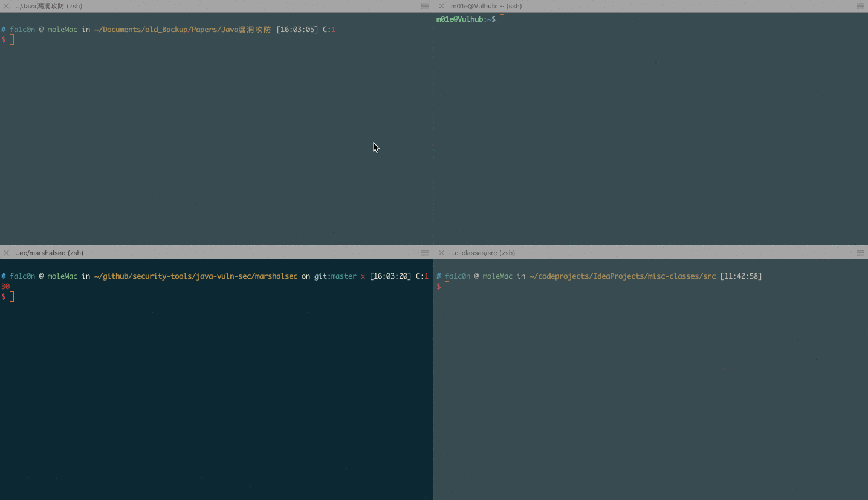868x500 pixels.
Task: Open hamburger menu of m01e@Vulhub pane
Action: pyautogui.click(x=860, y=6)
